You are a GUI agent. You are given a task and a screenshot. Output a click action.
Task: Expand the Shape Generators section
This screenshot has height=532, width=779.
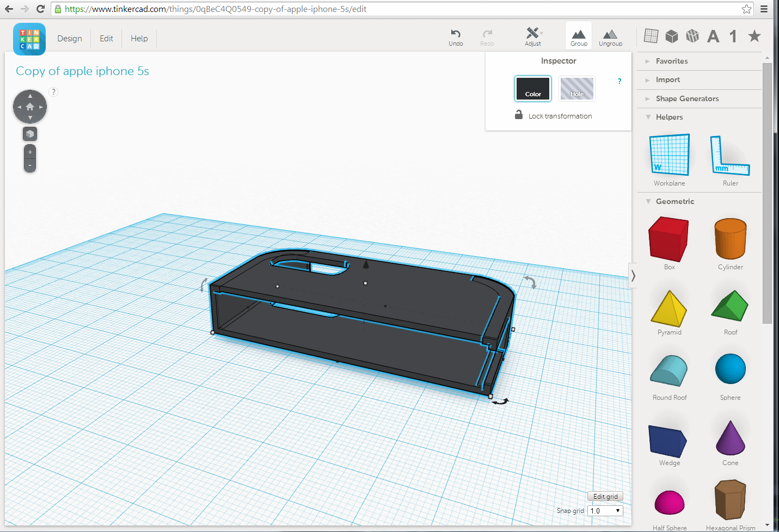[687, 99]
